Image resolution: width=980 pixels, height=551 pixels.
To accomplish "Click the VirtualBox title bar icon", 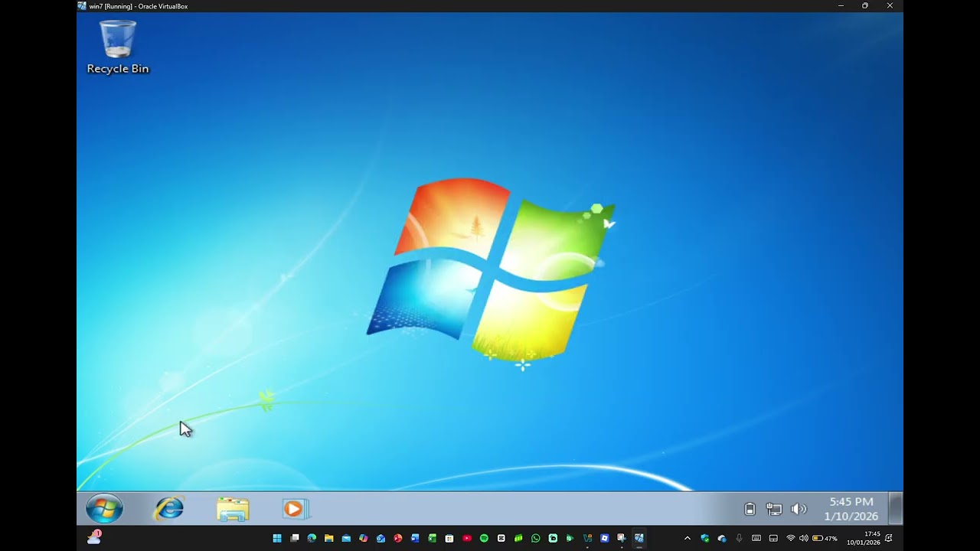I will click(x=82, y=6).
